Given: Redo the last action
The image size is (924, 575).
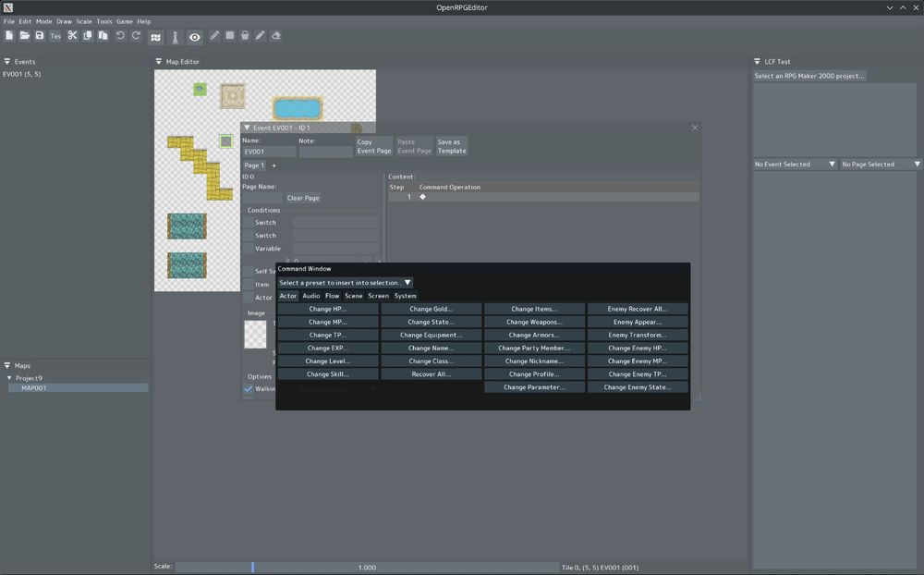Looking at the screenshot, I should coord(136,36).
